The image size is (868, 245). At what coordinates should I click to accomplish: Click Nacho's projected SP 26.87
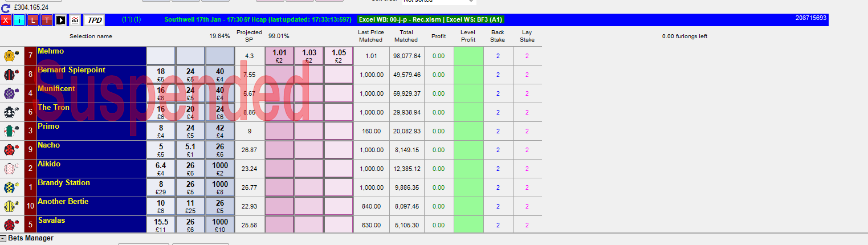pos(249,150)
